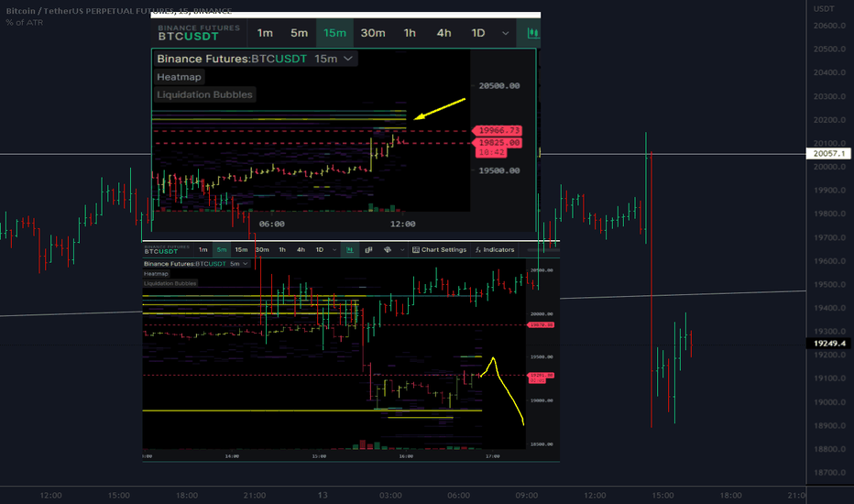
Task: Select 4h timeframe in lower toolbar
Action: (x=301, y=249)
